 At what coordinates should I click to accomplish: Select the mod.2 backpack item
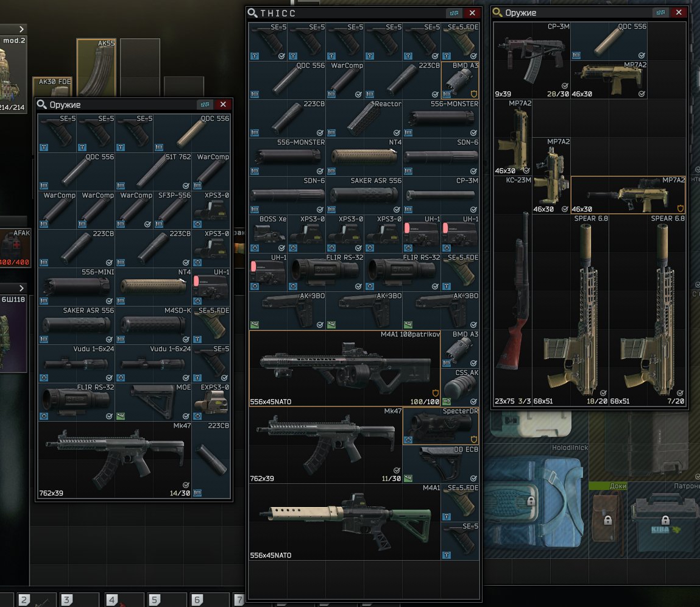[x=13, y=74]
